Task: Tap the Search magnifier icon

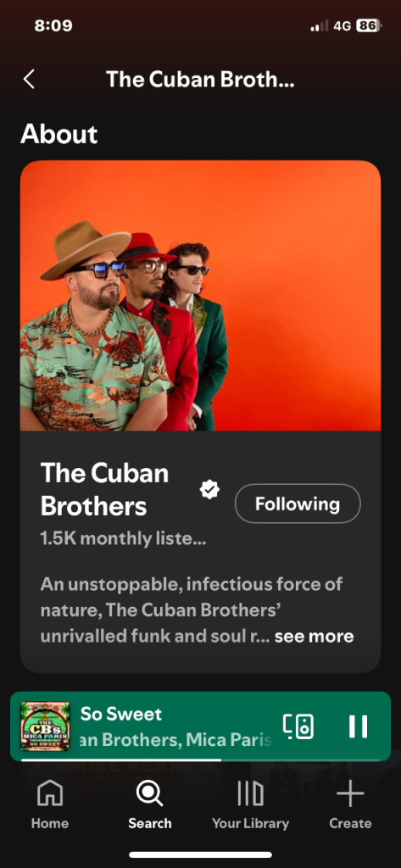Action: click(x=149, y=793)
